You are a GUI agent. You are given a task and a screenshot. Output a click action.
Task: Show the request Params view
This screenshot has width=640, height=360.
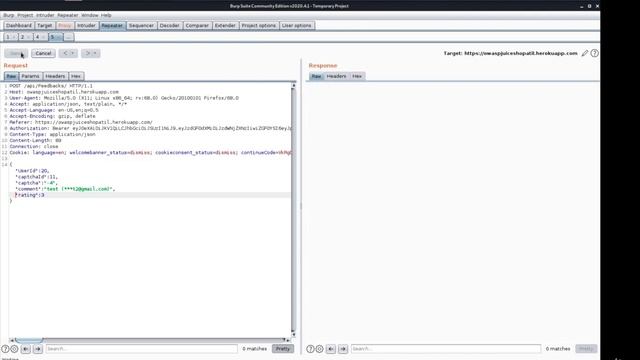coord(31,76)
